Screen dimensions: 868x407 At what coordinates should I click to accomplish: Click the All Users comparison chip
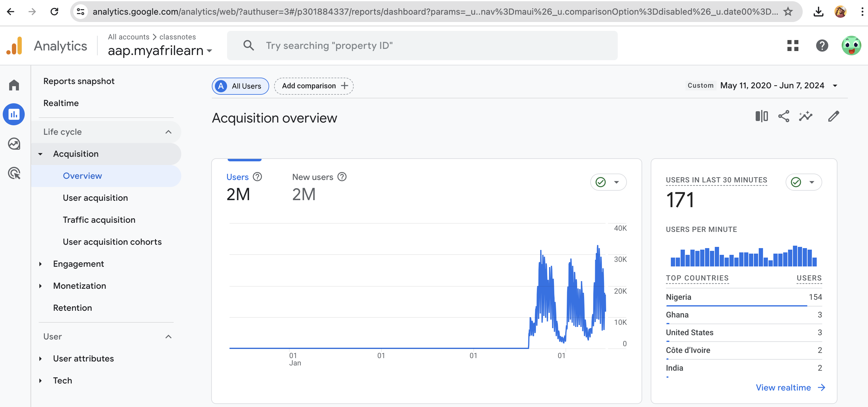coord(240,86)
